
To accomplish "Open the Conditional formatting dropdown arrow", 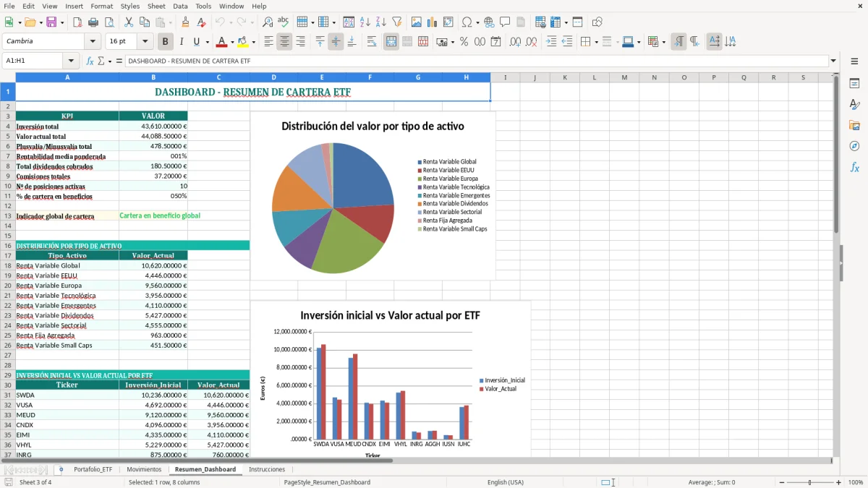I will [663, 42].
